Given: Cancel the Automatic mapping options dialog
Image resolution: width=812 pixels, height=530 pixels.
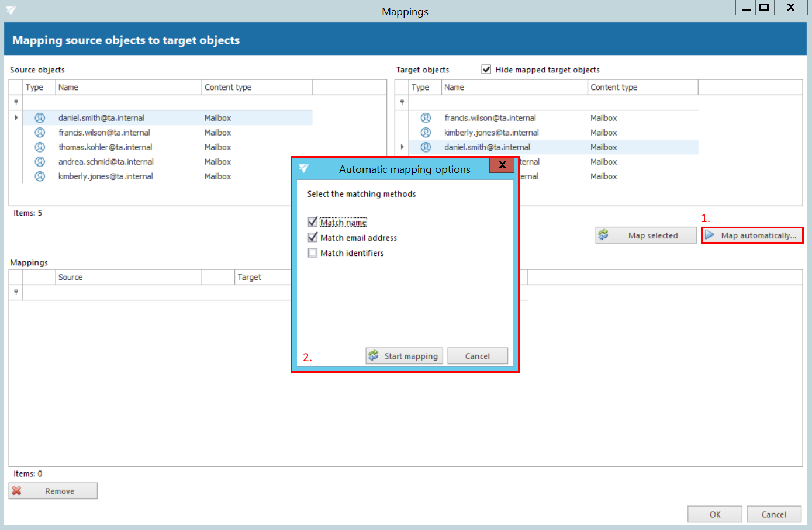Looking at the screenshot, I should [x=477, y=356].
